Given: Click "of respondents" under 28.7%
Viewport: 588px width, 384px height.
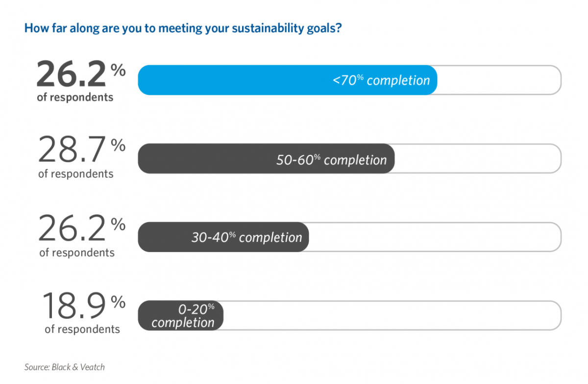Looking at the screenshot, I should point(75,174).
